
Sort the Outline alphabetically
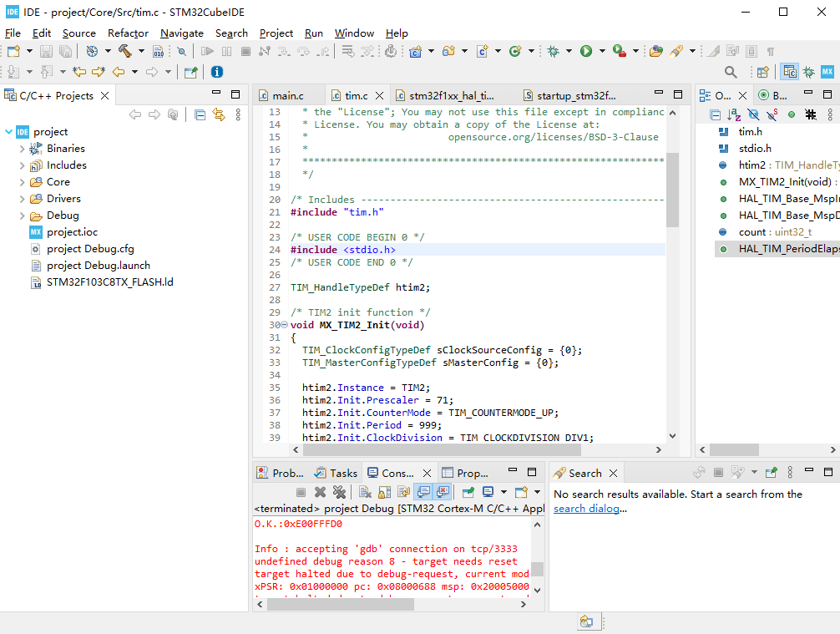[734, 114]
